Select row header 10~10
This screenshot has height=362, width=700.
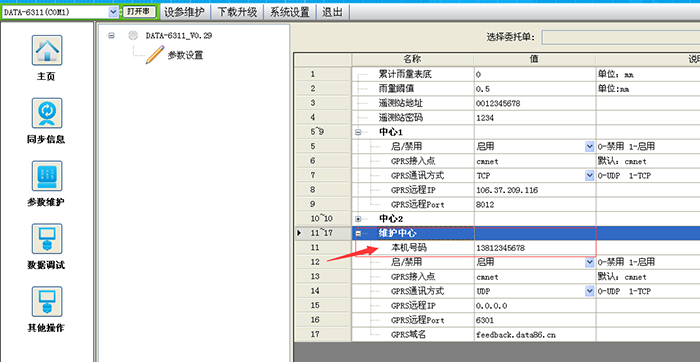(323, 219)
